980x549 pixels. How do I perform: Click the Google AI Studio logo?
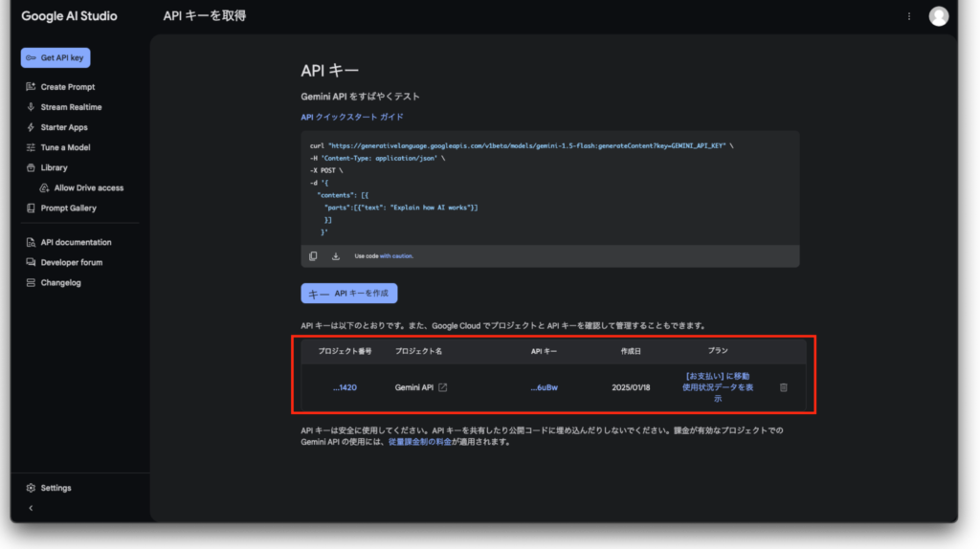[69, 16]
